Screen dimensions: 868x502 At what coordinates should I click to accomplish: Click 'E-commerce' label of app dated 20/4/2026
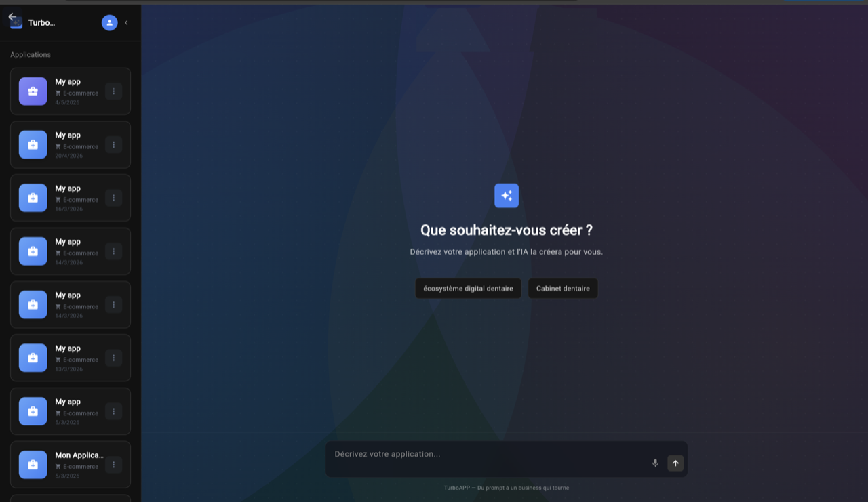point(81,146)
